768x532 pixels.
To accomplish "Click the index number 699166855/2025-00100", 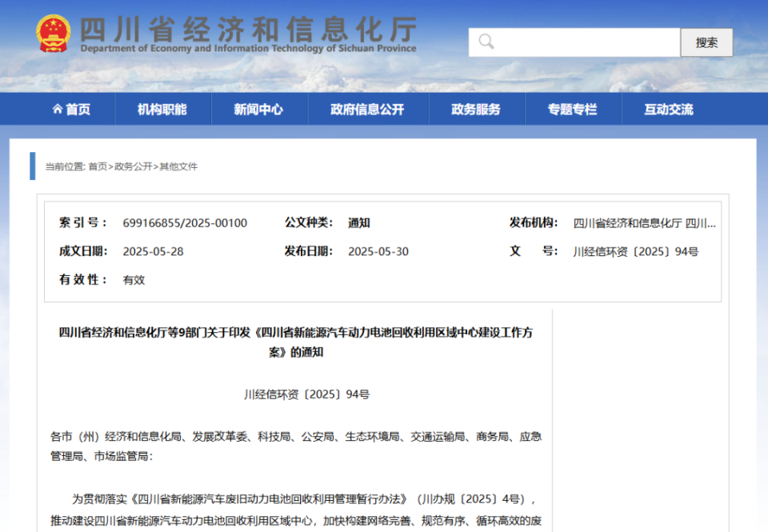I will pos(185,223).
